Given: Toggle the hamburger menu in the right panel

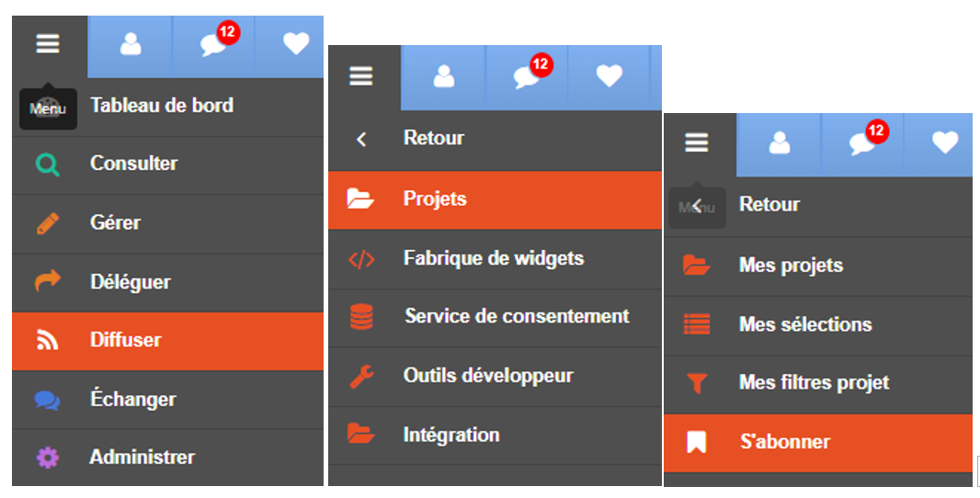Looking at the screenshot, I should [697, 142].
